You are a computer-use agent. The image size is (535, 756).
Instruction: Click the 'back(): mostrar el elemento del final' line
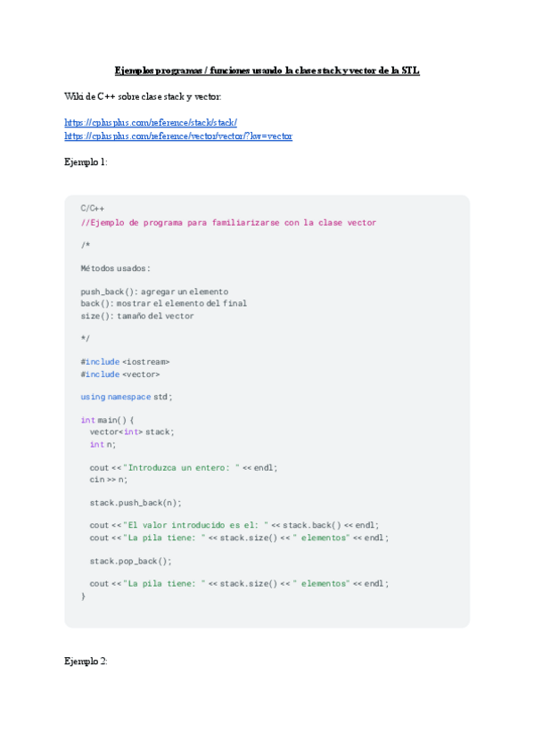point(163,303)
